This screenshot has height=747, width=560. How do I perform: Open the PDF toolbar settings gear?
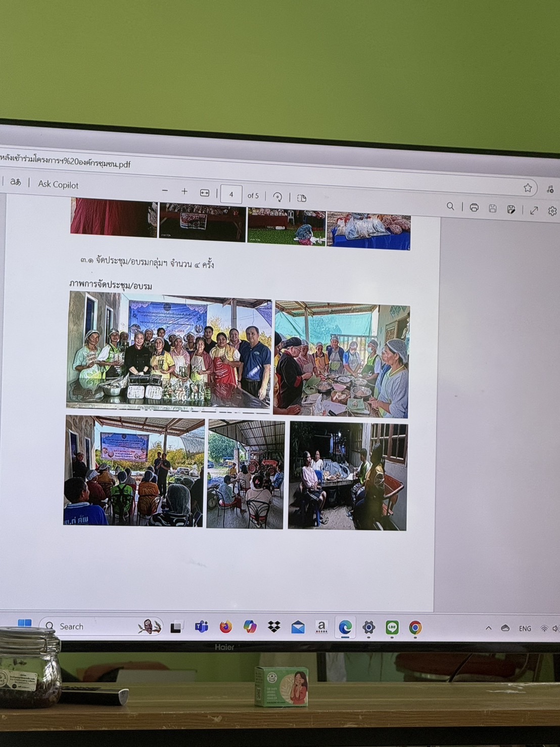(552, 211)
